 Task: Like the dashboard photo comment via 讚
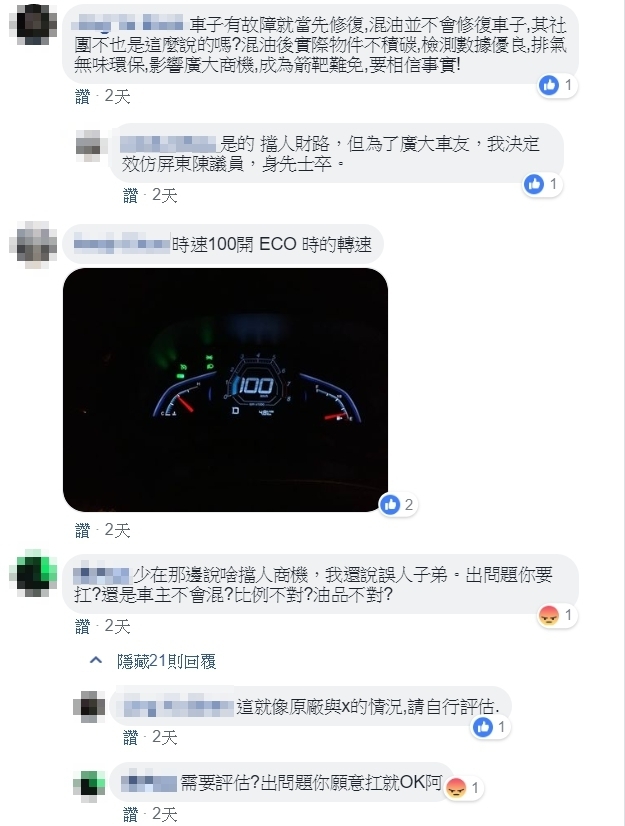pyautogui.click(x=83, y=530)
